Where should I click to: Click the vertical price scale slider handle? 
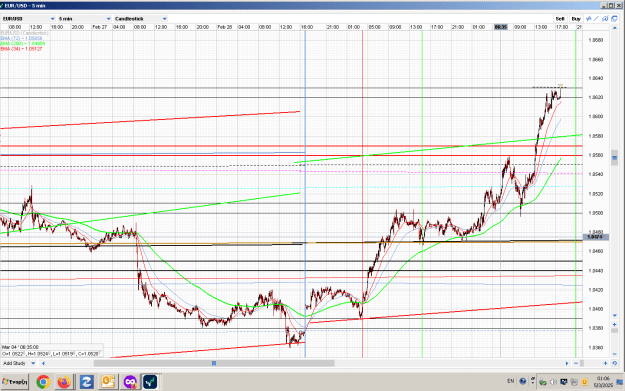point(614,158)
